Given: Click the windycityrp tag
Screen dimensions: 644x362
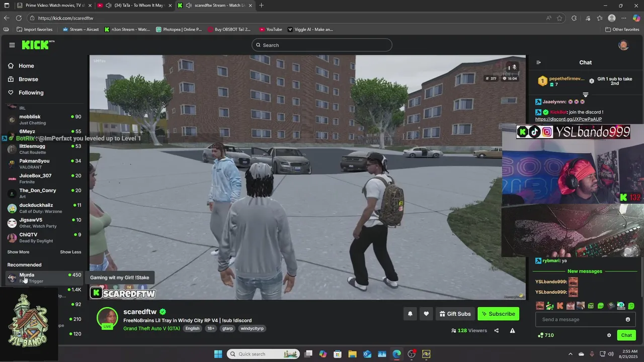Looking at the screenshot, I should tap(252, 328).
